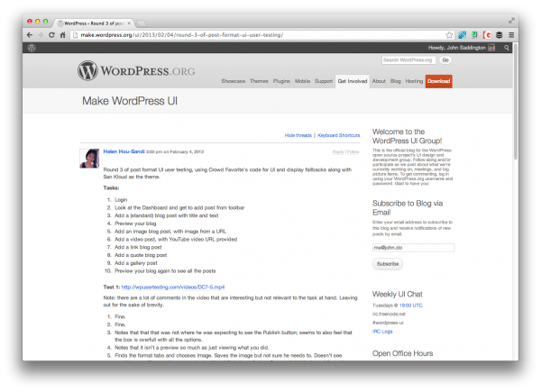Click the Hide threads link
This screenshot has height=392, width=541.
point(298,135)
